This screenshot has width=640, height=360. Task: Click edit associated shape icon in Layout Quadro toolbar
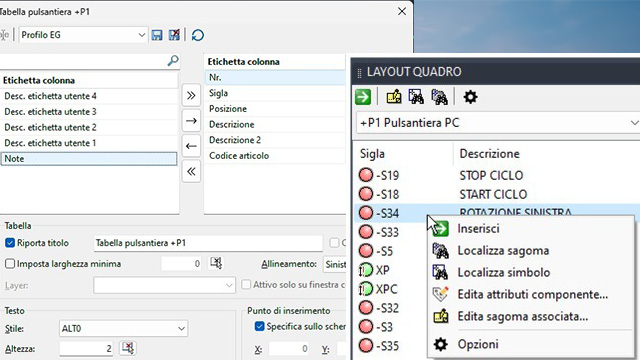pyautogui.click(x=393, y=97)
